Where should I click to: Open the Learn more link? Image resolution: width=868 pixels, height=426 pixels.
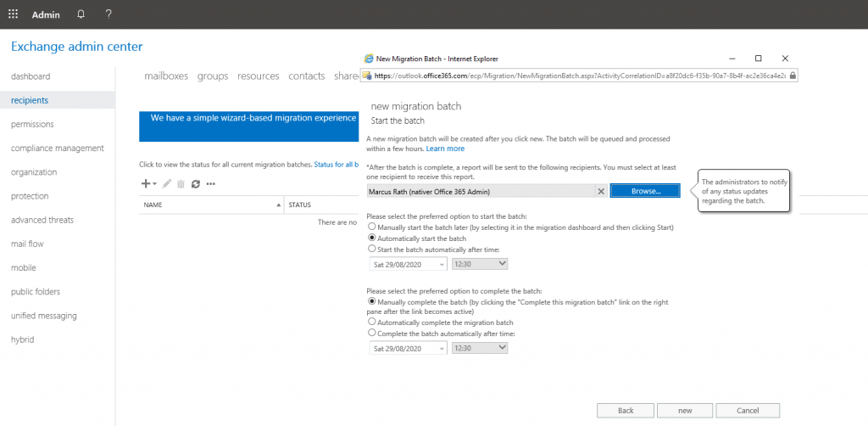click(x=445, y=149)
